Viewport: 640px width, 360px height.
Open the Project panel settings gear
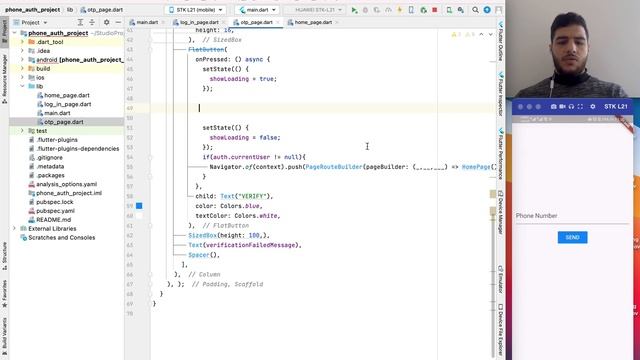point(107,22)
